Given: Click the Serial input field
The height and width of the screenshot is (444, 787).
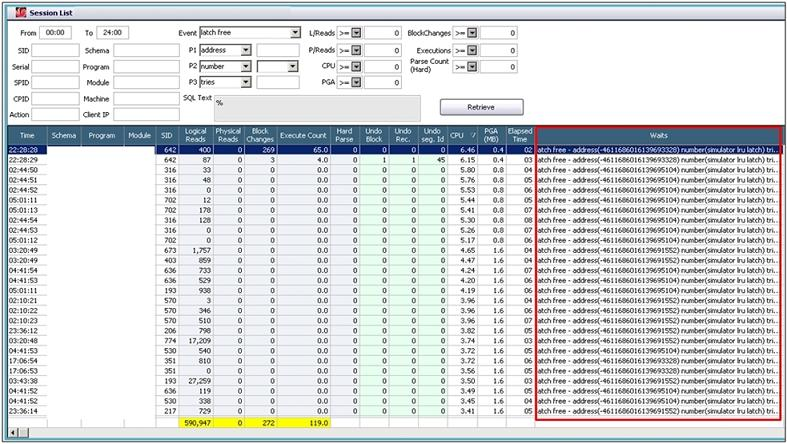Looking at the screenshot, I should (56, 66).
